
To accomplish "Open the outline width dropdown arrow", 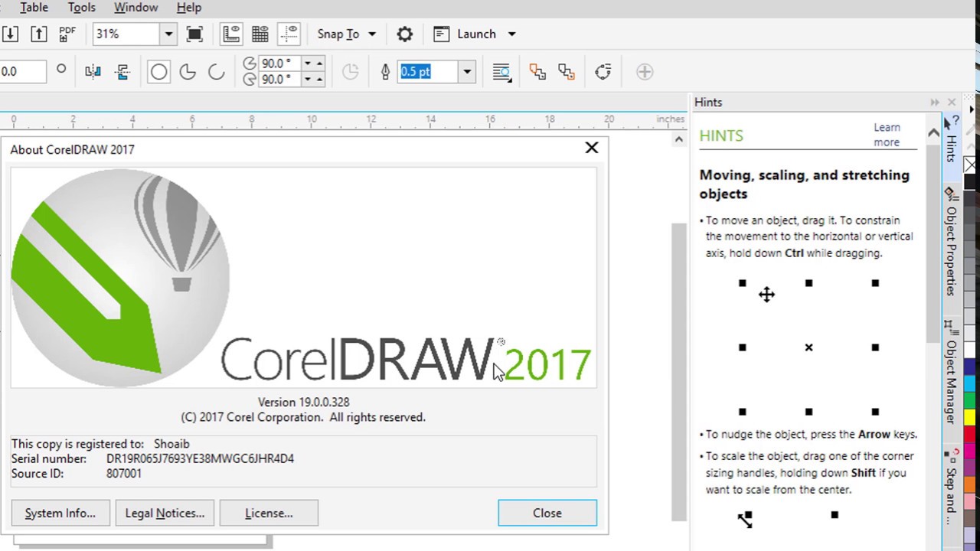I will tap(466, 72).
